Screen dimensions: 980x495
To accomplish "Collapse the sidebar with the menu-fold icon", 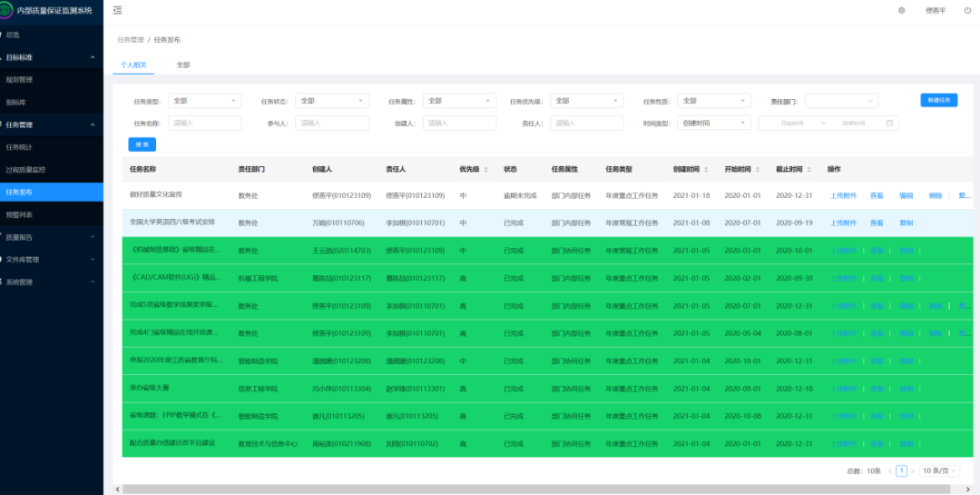I will 118,10.
